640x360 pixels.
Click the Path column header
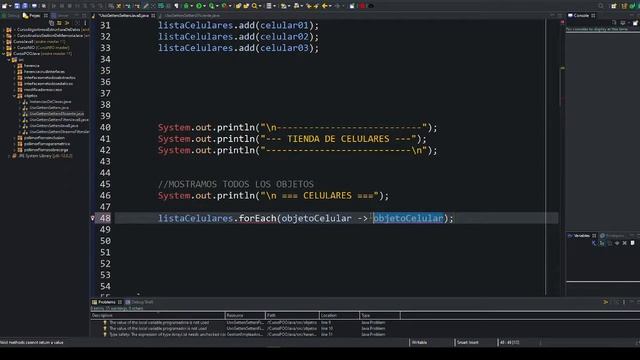(292, 316)
